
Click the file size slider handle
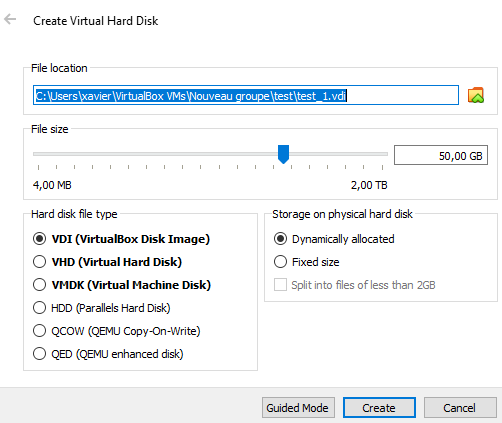(283, 154)
